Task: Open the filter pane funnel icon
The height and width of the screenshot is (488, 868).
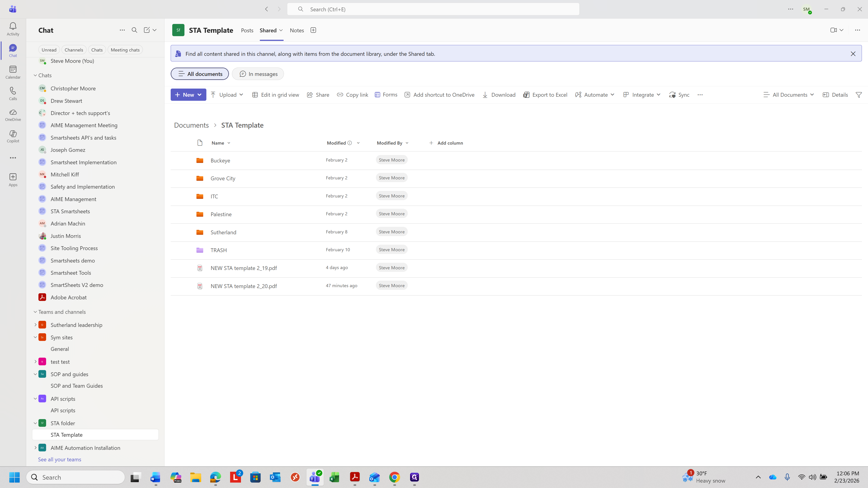Action: (x=859, y=95)
